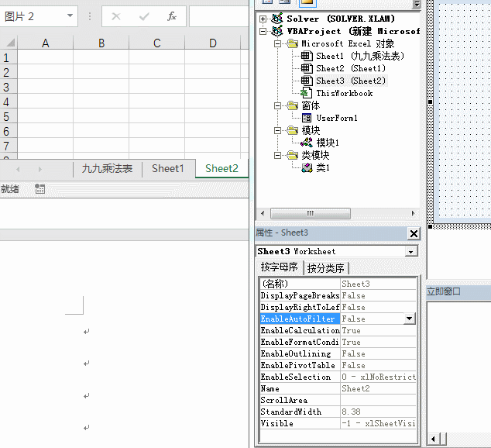This screenshot has width=491, height=448.
Task: Click the 模块1 module icon
Action: pyautogui.click(x=307, y=143)
